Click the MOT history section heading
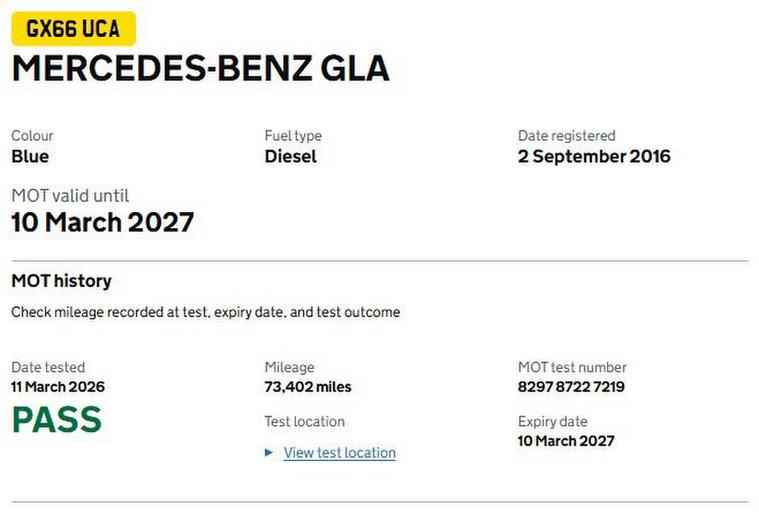Image resolution: width=759 pixels, height=514 pixels. click(x=61, y=281)
